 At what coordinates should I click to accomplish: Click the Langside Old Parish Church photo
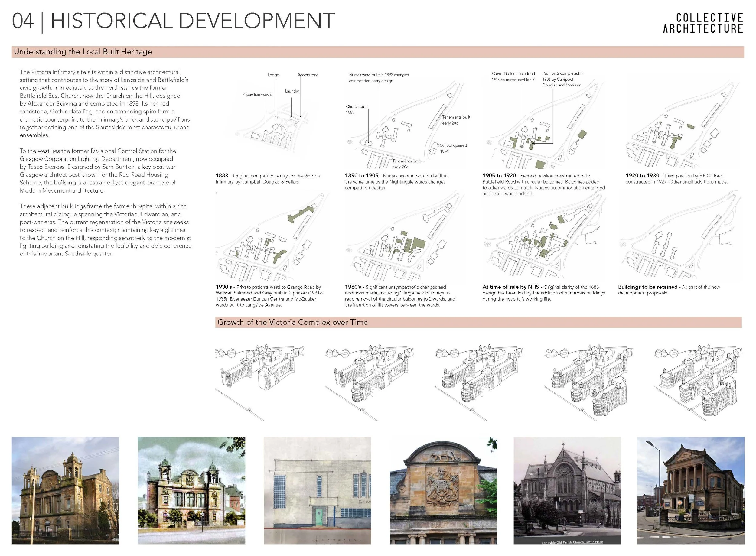pyautogui.click(x=567, y=490)
